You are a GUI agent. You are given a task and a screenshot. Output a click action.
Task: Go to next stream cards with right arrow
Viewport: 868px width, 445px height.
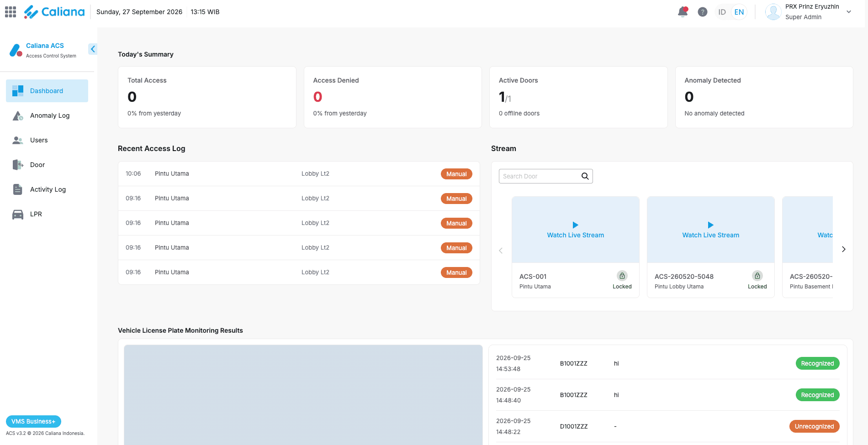[844, 249]
